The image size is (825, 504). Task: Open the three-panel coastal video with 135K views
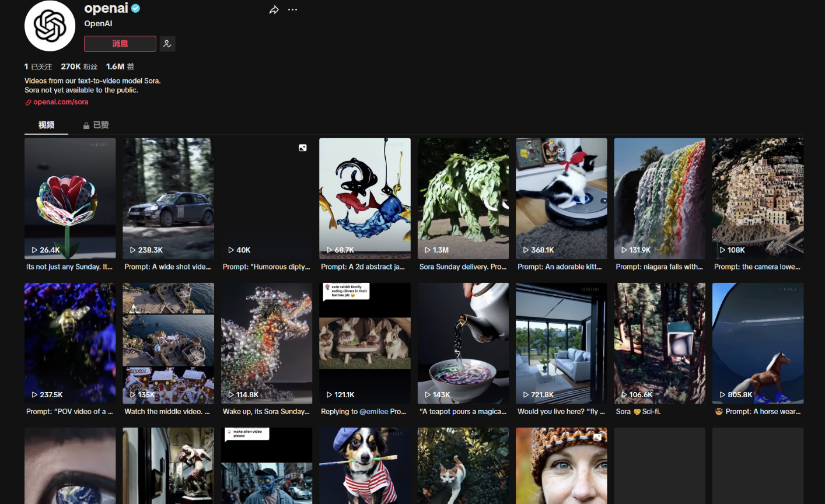(x=168, y=343)
